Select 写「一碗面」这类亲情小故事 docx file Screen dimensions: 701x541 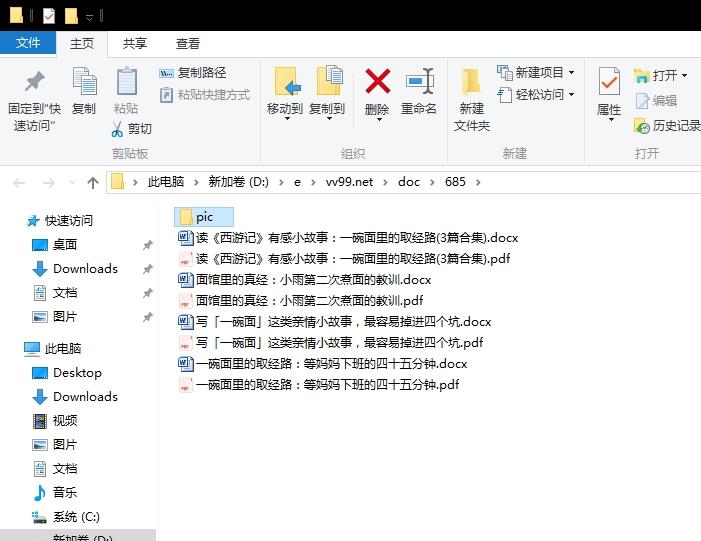coord(335,322)
